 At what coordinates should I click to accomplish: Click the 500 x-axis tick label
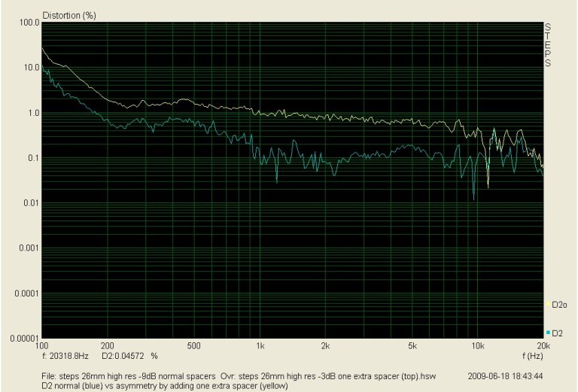coord(194,346)
